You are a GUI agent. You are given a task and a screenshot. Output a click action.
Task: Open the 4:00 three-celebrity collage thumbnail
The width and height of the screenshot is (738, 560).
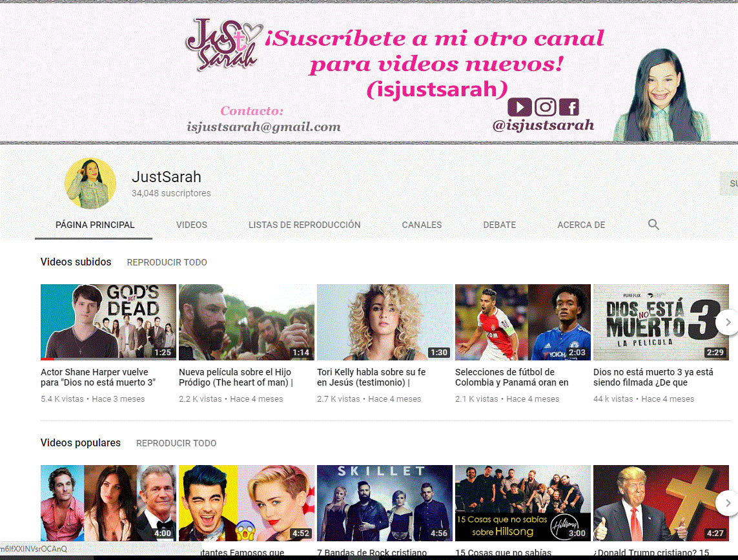(108, 503)
